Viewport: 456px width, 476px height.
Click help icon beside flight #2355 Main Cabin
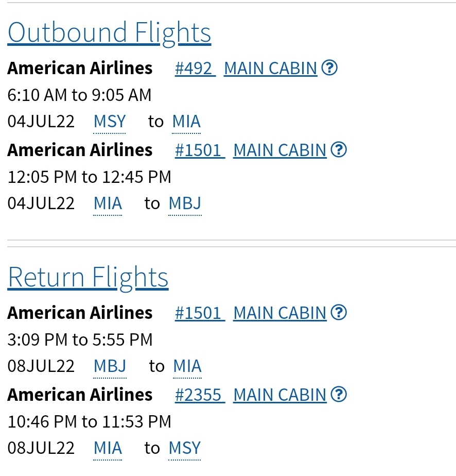(x=339, y=394)
